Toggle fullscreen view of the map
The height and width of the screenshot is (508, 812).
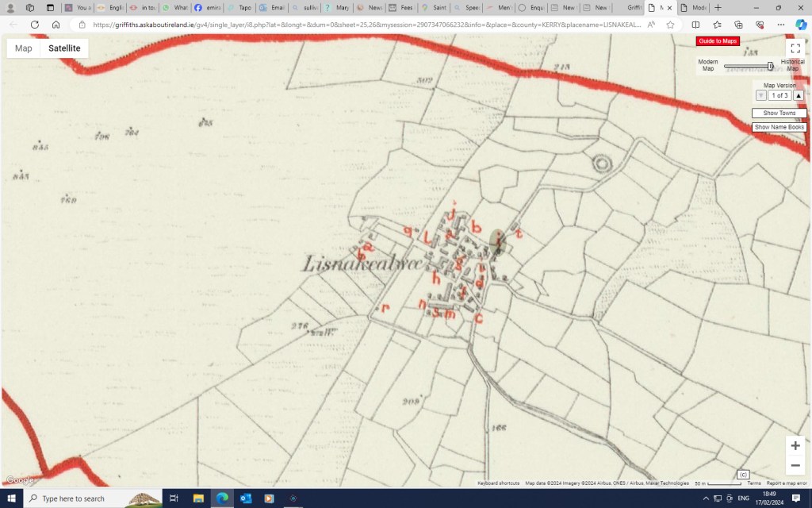795,49
